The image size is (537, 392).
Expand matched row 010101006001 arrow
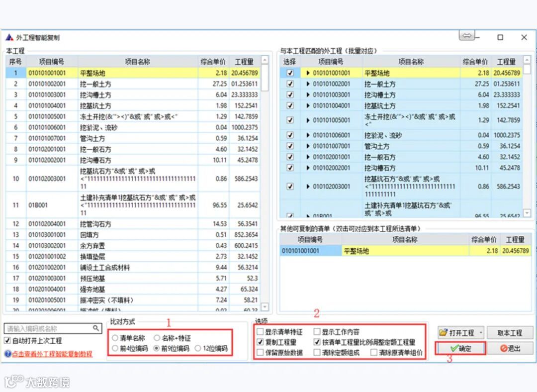308,135
